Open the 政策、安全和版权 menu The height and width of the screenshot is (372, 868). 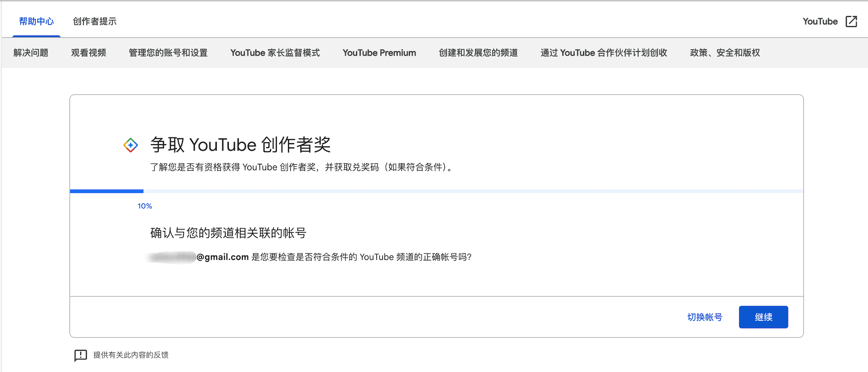[725, 53]
